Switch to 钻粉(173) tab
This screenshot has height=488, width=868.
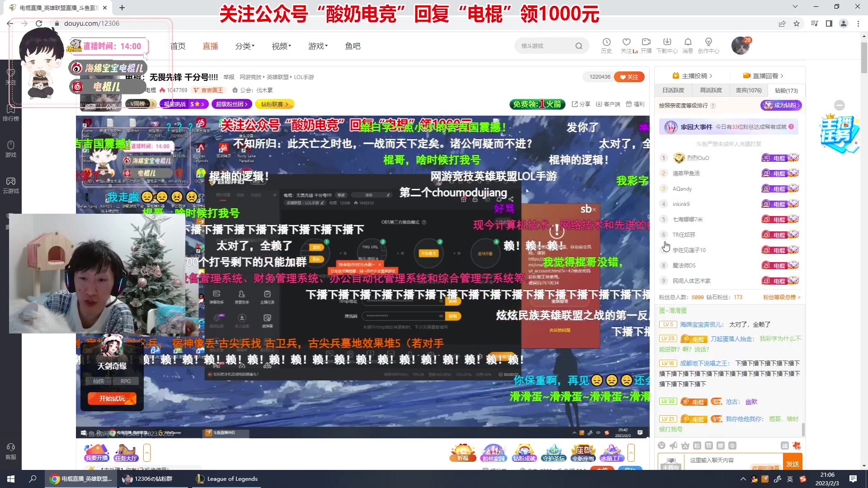pyautogui.click(x=786, y=90)
